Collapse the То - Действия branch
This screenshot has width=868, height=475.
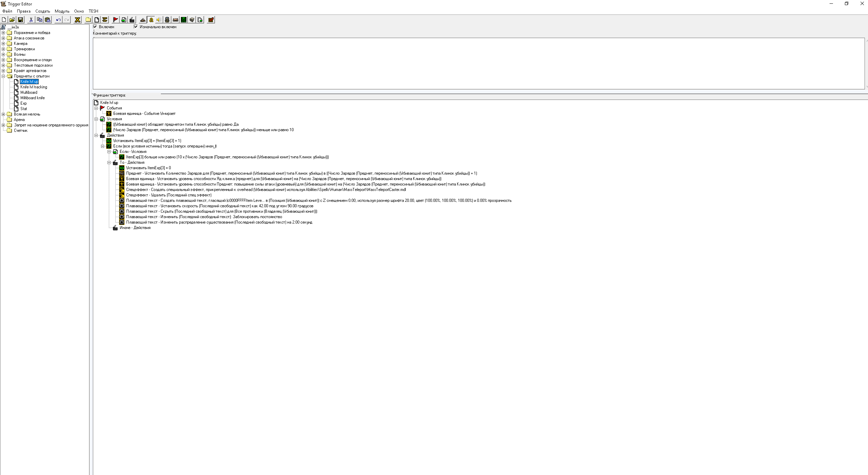(109, 162)
